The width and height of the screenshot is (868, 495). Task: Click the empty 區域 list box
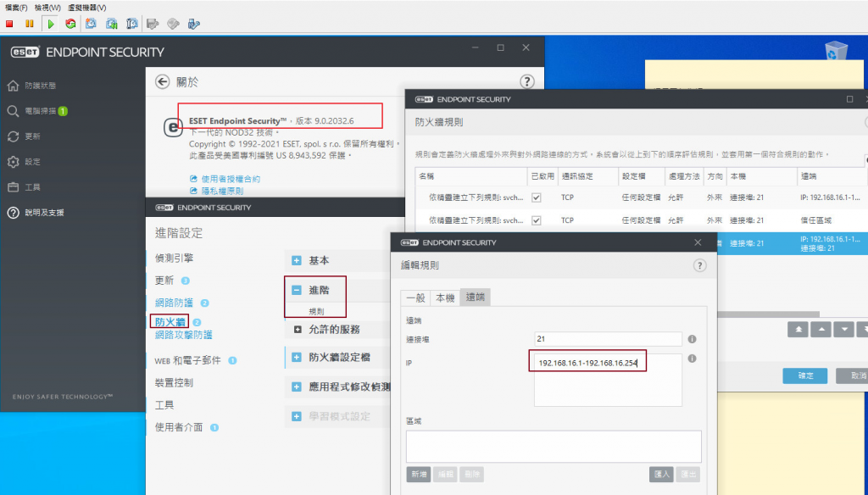pos(554,447)
